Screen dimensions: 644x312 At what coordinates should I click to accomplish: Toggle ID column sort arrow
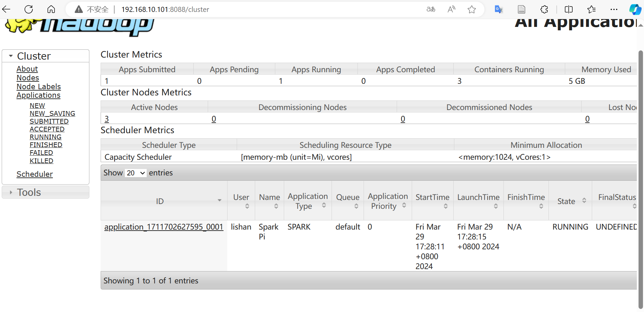tap(220, 200)
